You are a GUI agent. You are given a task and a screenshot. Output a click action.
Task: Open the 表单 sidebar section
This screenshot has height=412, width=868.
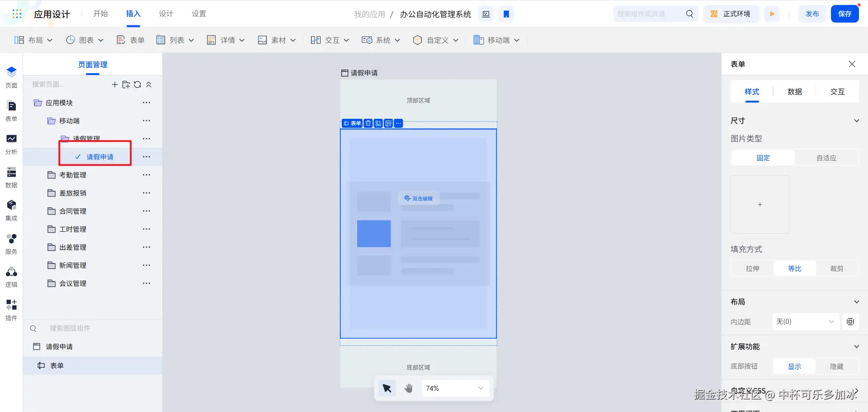tap(11, 111)
